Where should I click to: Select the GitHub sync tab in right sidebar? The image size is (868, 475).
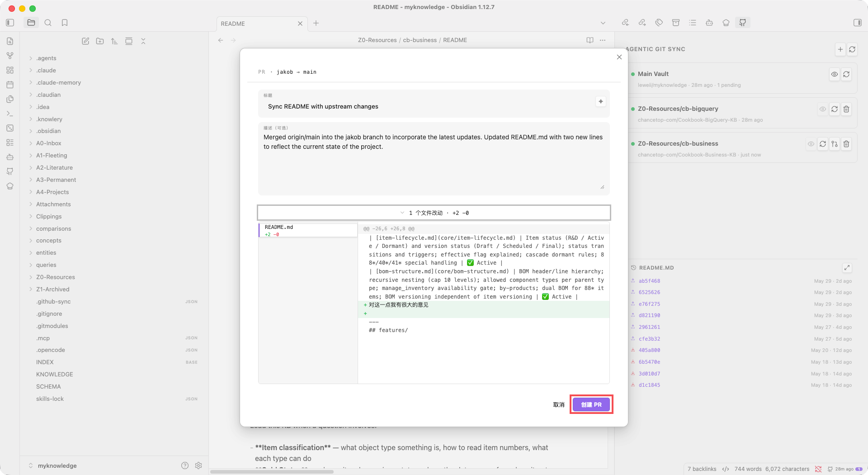coord(743,23)
